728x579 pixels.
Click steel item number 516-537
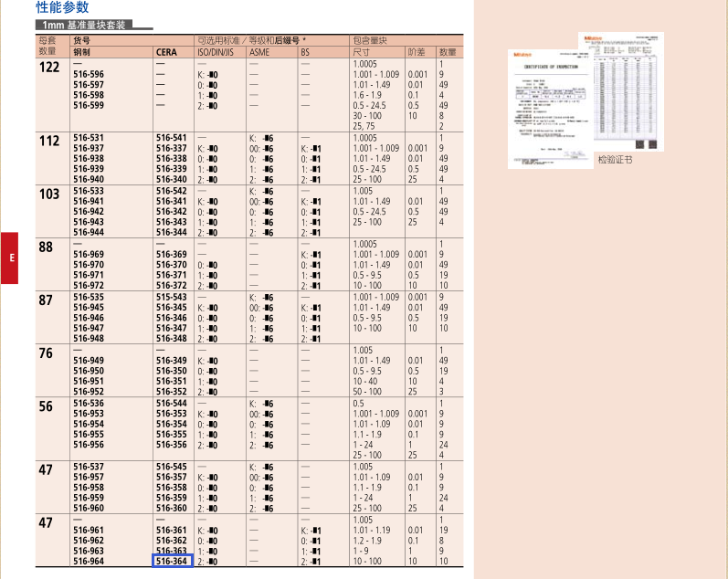coord(89,467)
